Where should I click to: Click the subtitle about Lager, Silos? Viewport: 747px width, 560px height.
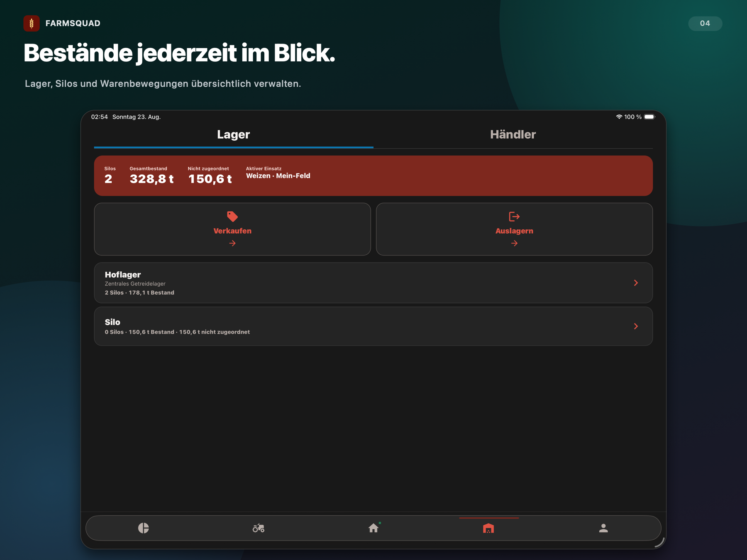pyautogui.click(x=163, y=84)
